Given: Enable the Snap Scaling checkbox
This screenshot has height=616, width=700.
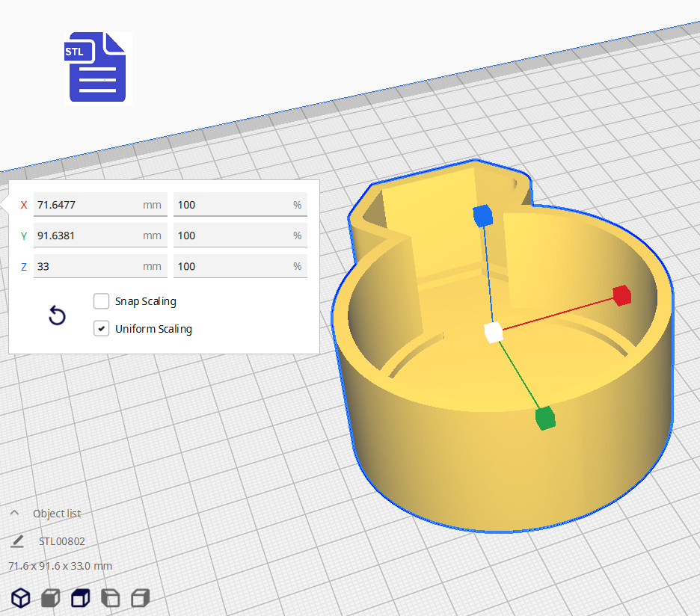Looking at the screenshot, I should pos(102,301).
